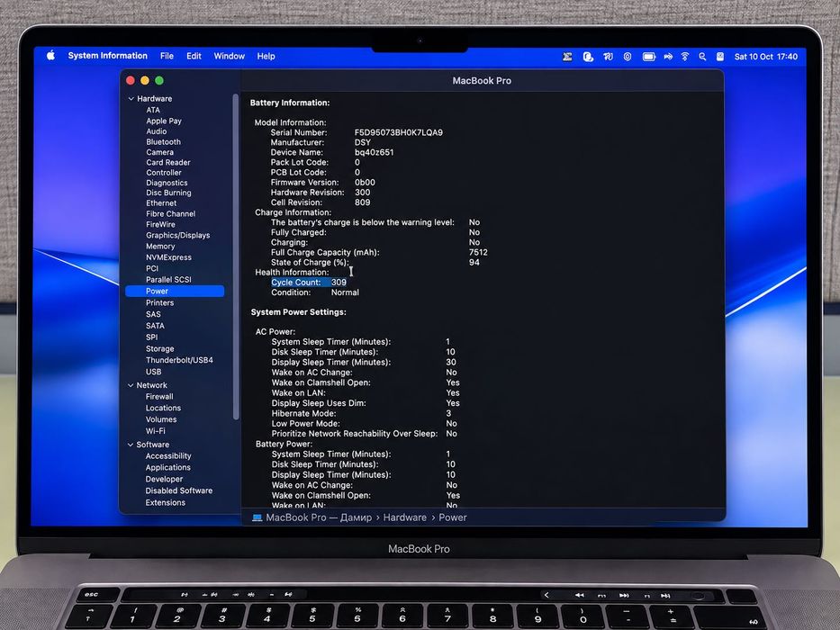Open the Edit menu

point(194,56)
